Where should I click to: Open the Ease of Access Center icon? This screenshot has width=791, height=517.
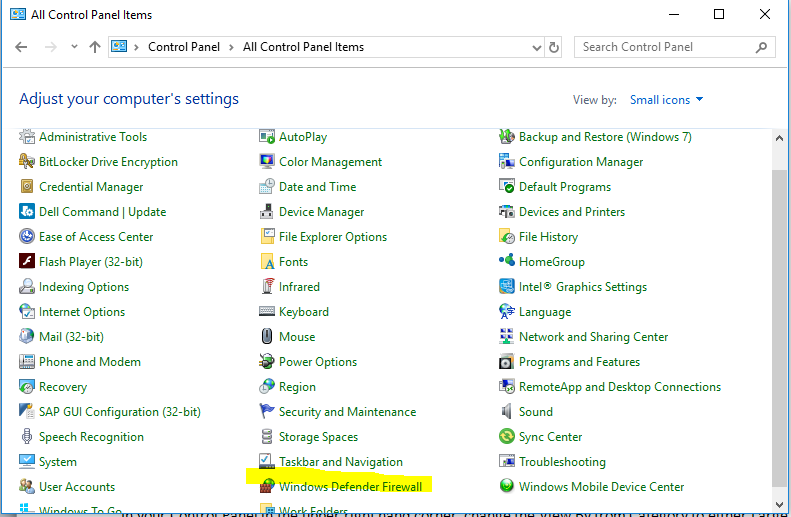coord(27,237)
